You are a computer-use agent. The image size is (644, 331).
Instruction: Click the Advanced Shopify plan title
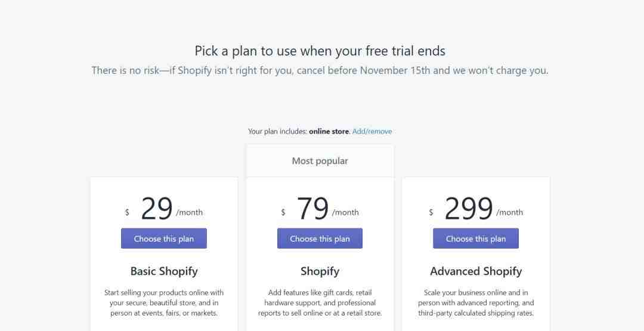point(476,271)
